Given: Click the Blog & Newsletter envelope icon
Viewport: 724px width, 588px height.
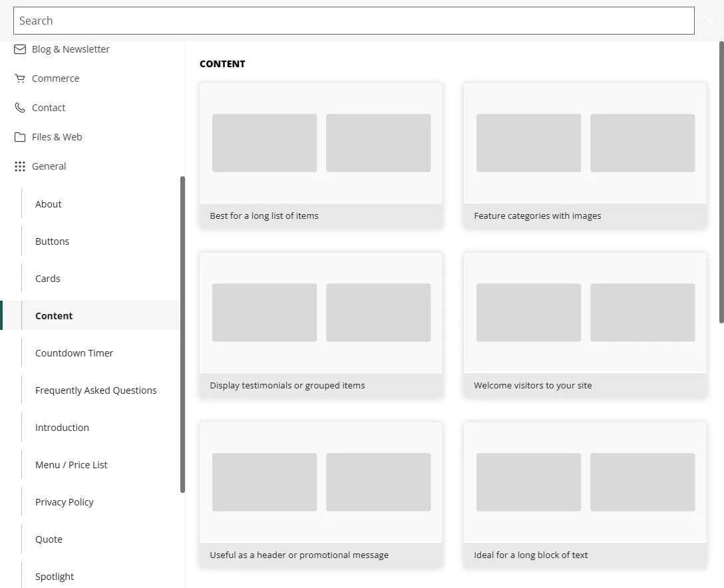Looking at the screenshot, I should (20, 49).
